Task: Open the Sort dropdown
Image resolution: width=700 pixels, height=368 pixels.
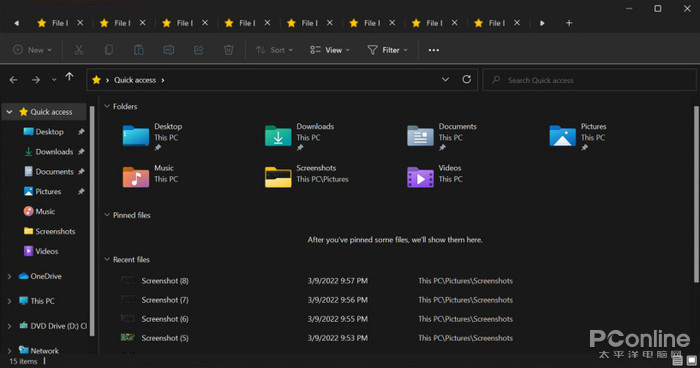Action: point(274,50)
